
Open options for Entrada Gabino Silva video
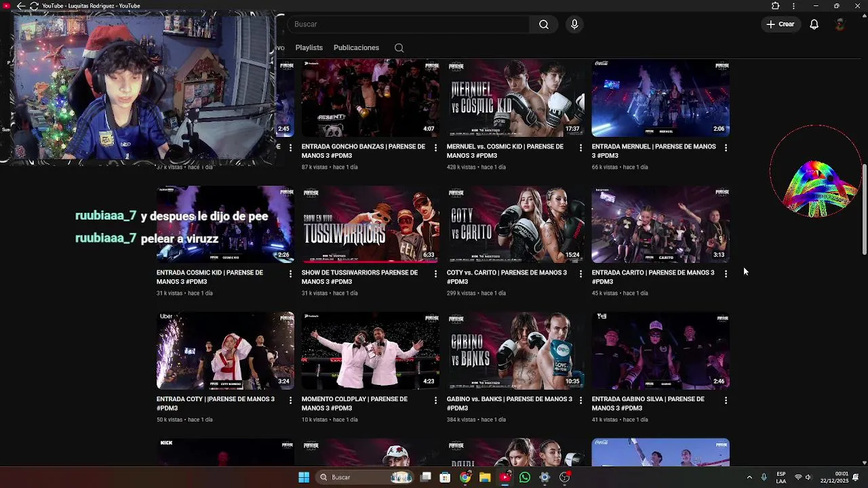pyautogui.click(x=726, y=401)
